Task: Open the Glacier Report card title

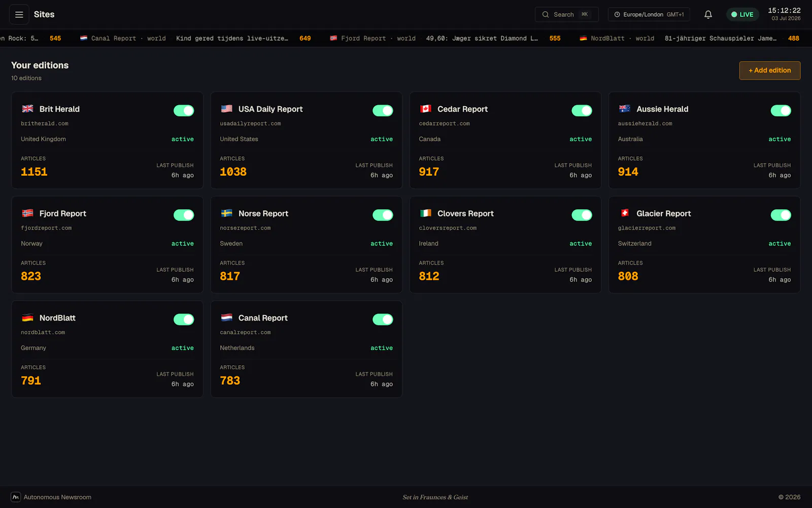Action: tap(663, 214)
